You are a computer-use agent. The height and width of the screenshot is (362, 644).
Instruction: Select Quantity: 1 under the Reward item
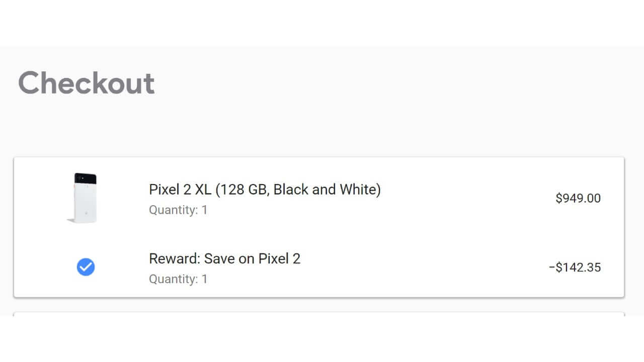pos(178,279)
